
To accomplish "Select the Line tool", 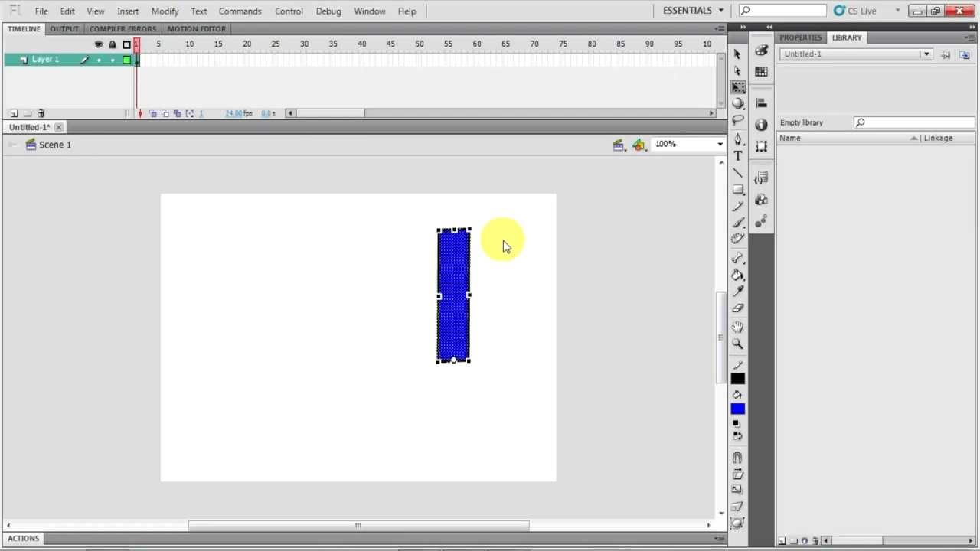I will (737, 173).
